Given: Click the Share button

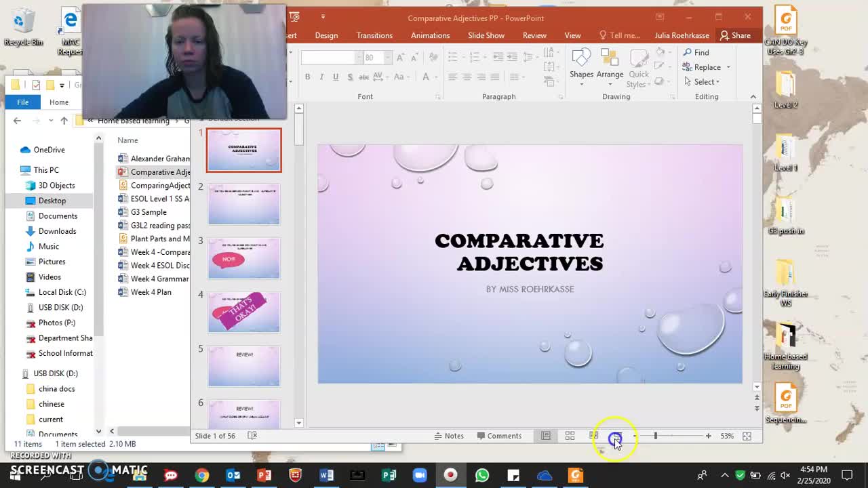Looking at the screenshot, I should point(736,35).
